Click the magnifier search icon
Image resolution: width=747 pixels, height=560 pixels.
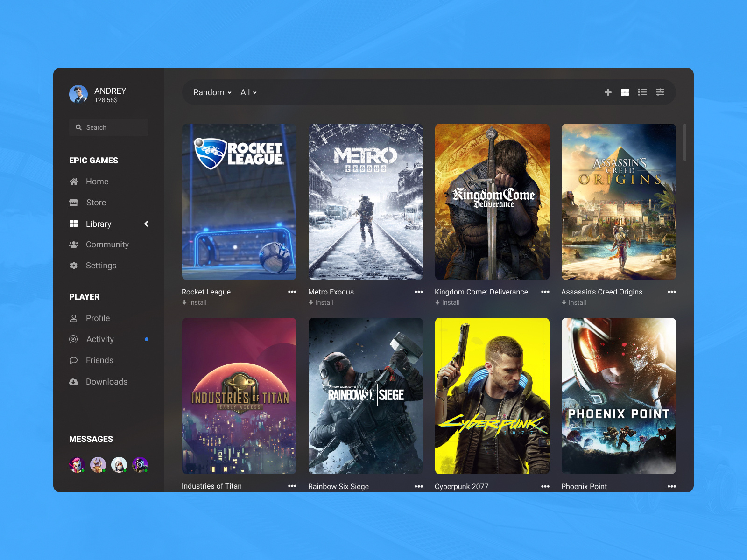coord(78,127)
